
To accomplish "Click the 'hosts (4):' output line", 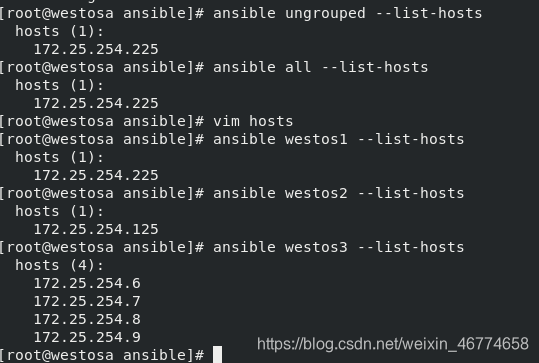I will coord(59,265).
